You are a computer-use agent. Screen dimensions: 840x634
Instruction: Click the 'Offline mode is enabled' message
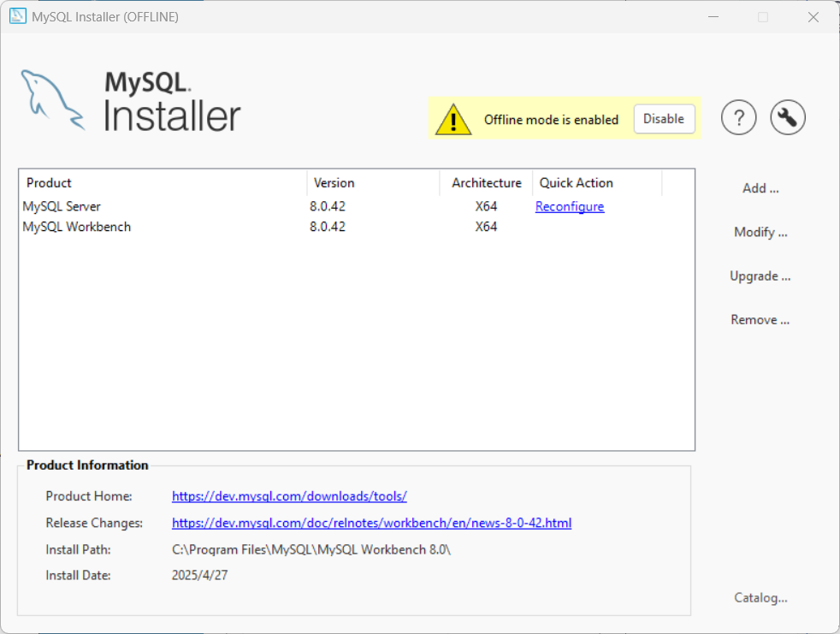click(x=551, y=120)
